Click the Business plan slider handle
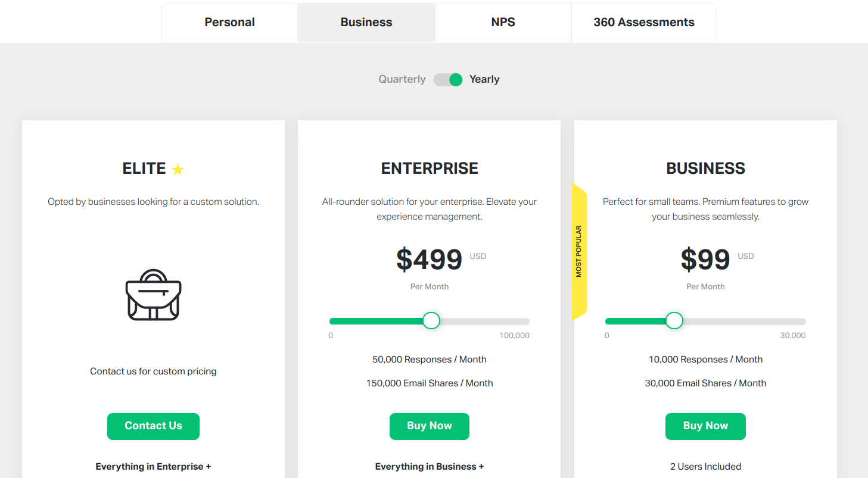This screenshot has width=868, height=478. point(674,321)
